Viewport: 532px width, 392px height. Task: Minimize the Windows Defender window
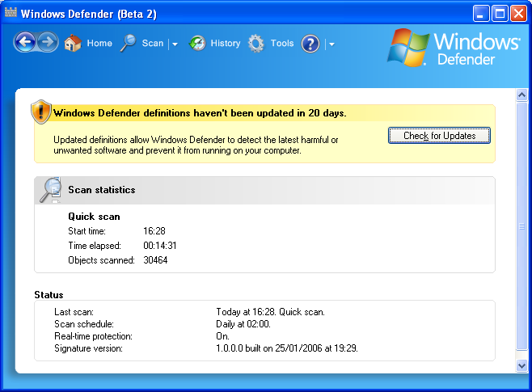coord(481,14)
